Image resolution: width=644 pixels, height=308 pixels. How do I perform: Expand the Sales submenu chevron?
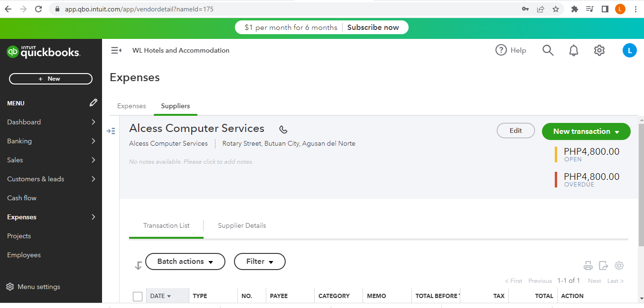tap(93, 160)
